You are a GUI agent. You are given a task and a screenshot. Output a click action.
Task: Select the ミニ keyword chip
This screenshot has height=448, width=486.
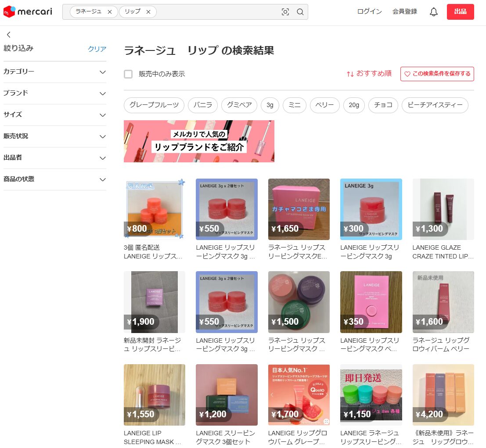295,105
